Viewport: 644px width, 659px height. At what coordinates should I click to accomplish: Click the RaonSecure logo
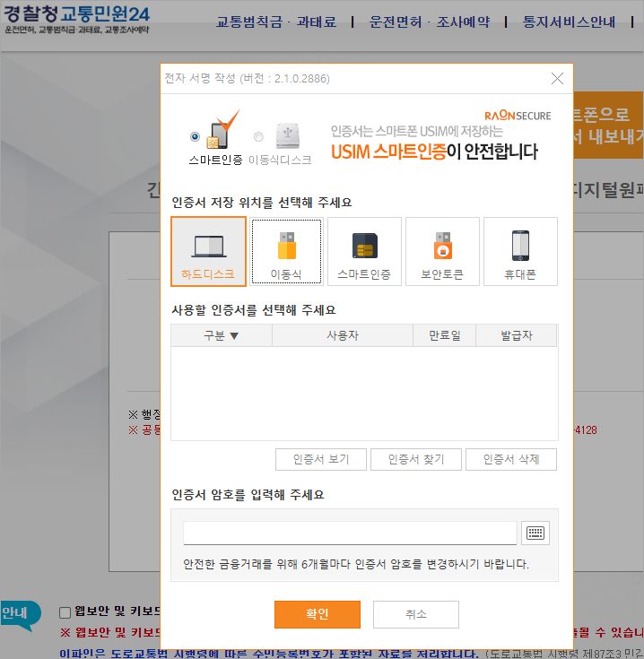tap(518, 116)
